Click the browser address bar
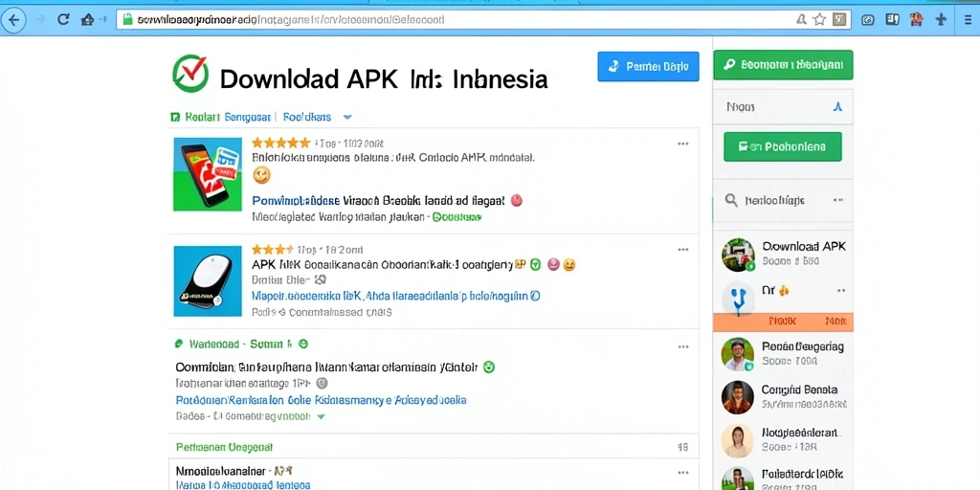The height and width of the screenshot is (490, 980). (x=457, y=19)
